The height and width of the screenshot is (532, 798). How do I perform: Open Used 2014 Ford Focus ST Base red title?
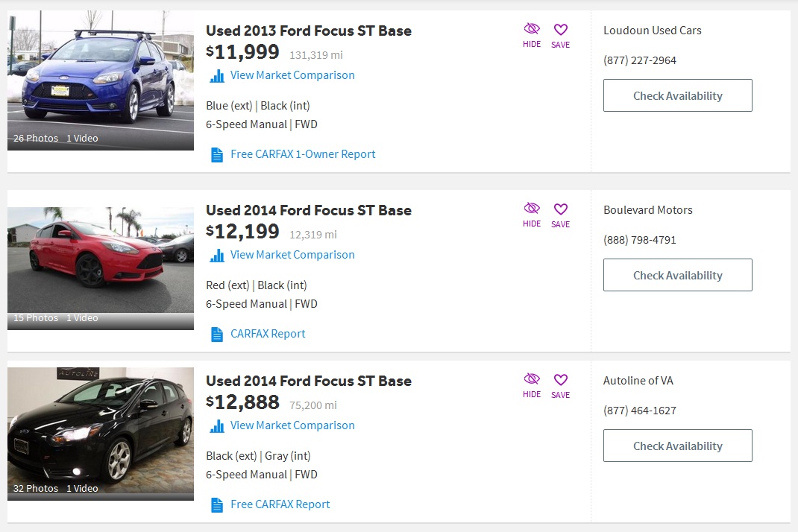coord(309,210)
